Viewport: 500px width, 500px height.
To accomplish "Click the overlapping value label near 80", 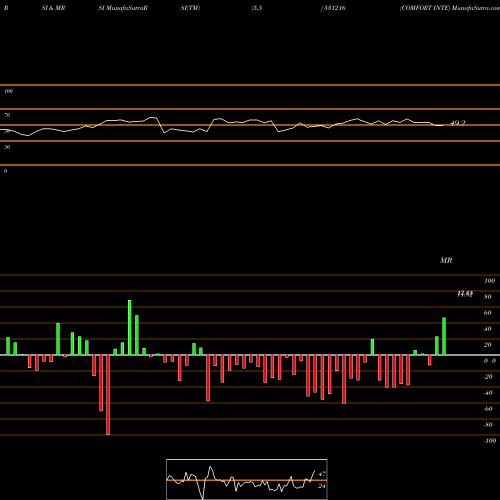I will [x=465, y=294].
